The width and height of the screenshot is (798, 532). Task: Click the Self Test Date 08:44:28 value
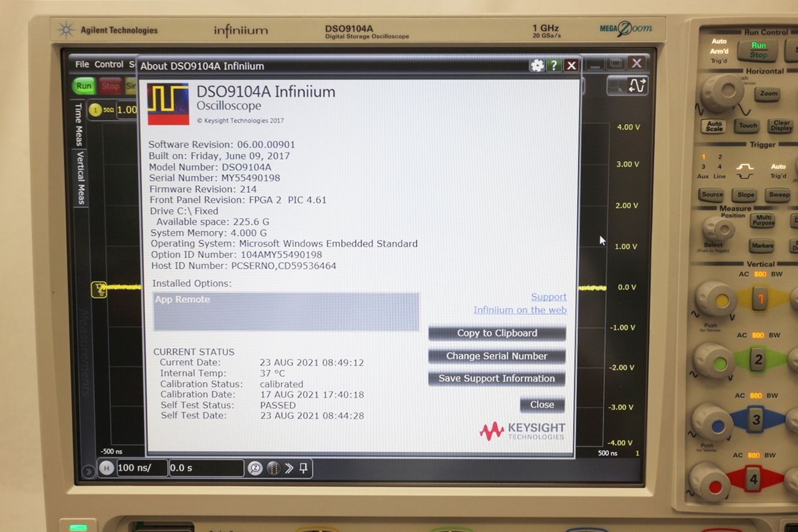coord(312,415)
